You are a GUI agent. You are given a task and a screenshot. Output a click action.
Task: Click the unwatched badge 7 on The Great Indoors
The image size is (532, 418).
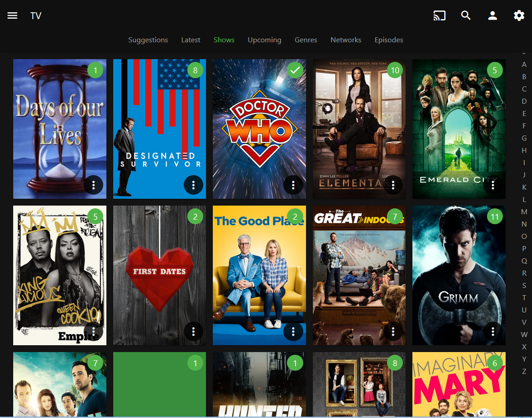tap(395, 217)
